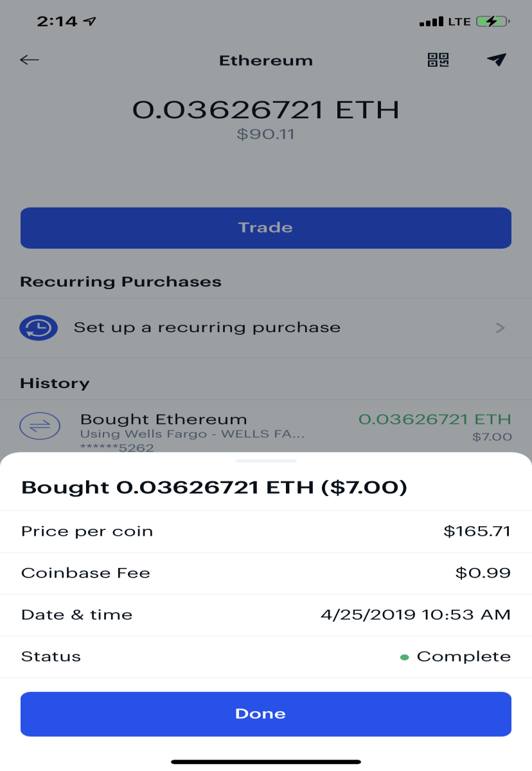This screenshot has width=532, height=771.
Task: Tap the Trade button
Action: click(266, 227)
